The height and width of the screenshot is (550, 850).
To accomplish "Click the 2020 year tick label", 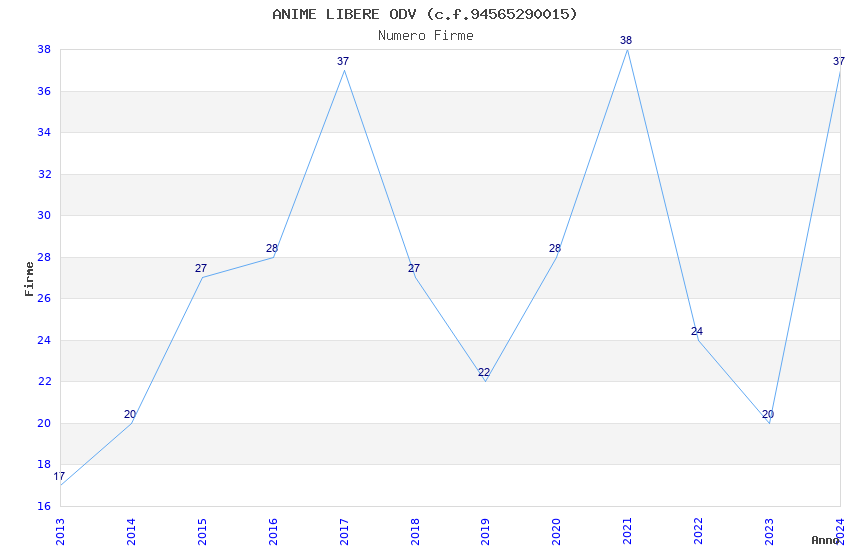I will pos(557,532).
